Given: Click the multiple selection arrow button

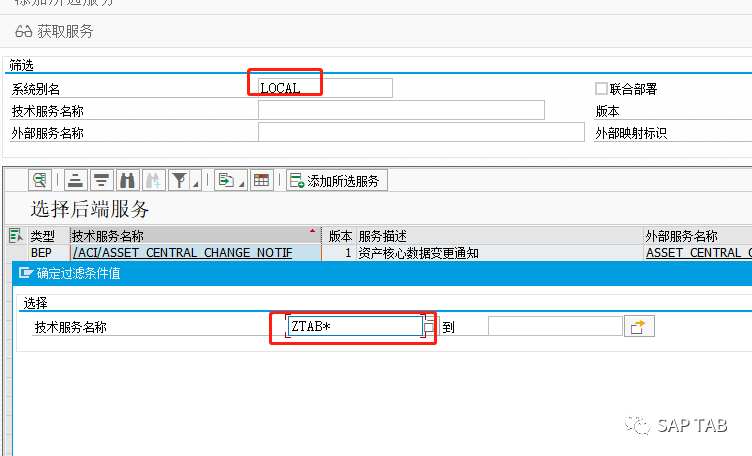Looking at the screenshot, I should 639,327.
